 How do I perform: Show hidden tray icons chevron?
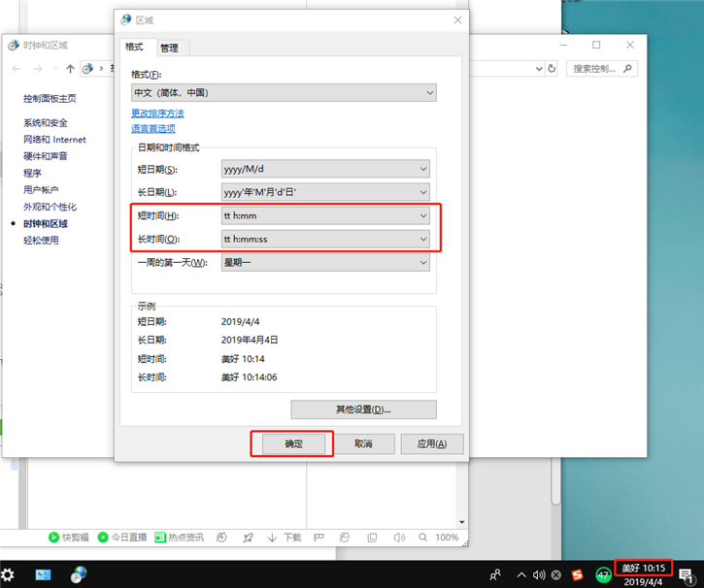(x=521, y=574)
